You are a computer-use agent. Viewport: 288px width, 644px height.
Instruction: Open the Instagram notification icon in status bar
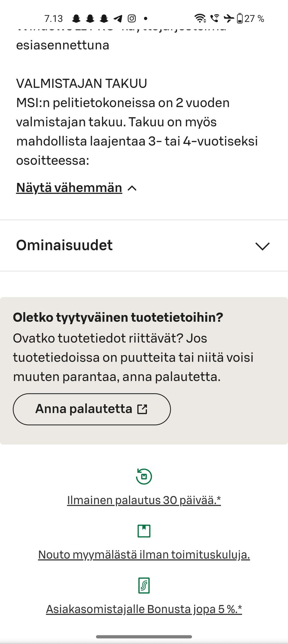(131, 19)
